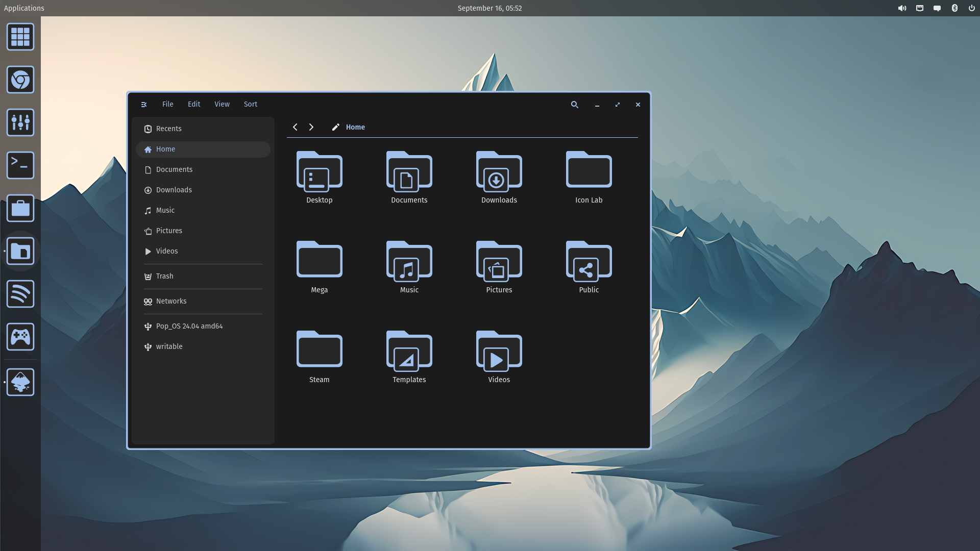Click the Home breadcrumb label
Image resolution: width=980 pixels, height=551 pixels.
[355, 127]
